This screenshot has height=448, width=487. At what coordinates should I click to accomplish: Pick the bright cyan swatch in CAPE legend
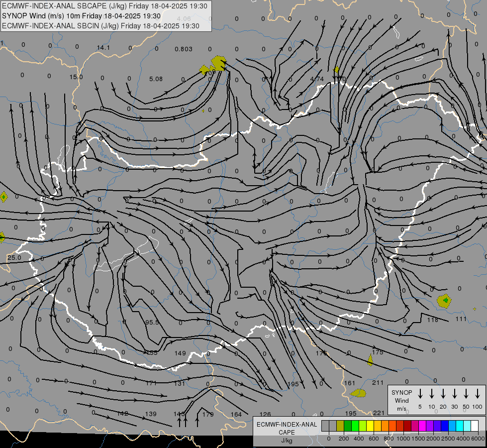pos(460,426)
